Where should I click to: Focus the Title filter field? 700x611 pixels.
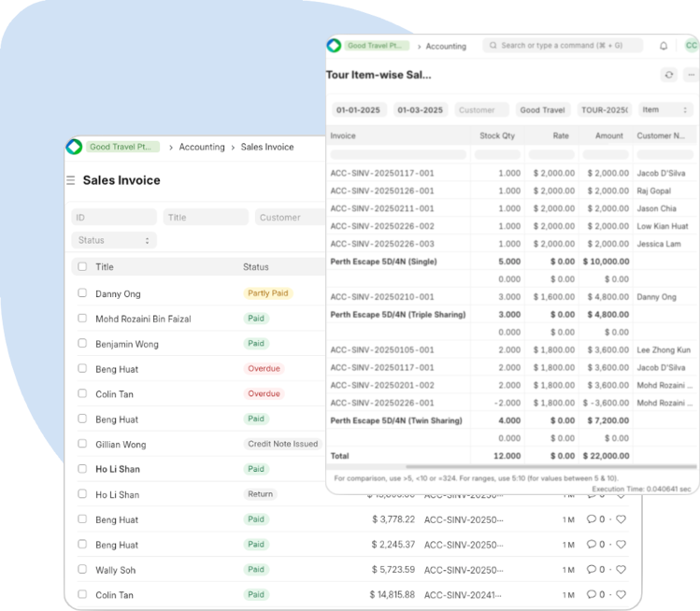pos(206,218)
